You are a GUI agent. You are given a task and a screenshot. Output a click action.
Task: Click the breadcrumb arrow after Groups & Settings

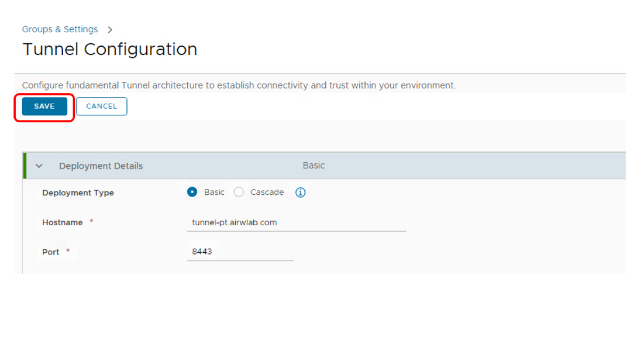(x=110, y=30)
